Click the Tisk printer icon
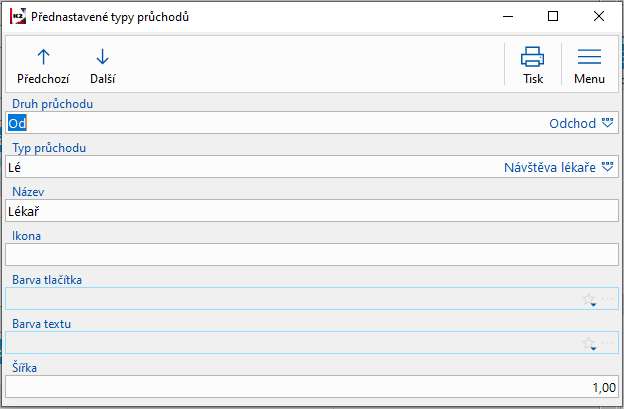This screenshot has width=624, height=409. (x=533, y=57)
